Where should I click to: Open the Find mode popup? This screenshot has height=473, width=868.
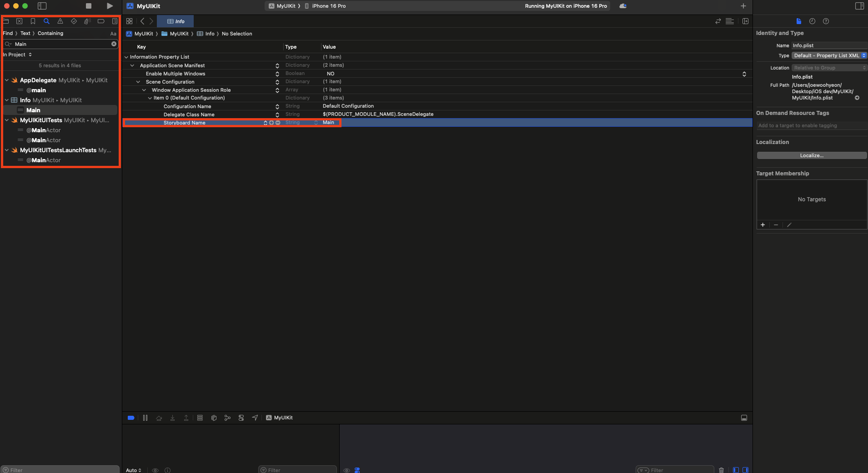coord(8,34)
